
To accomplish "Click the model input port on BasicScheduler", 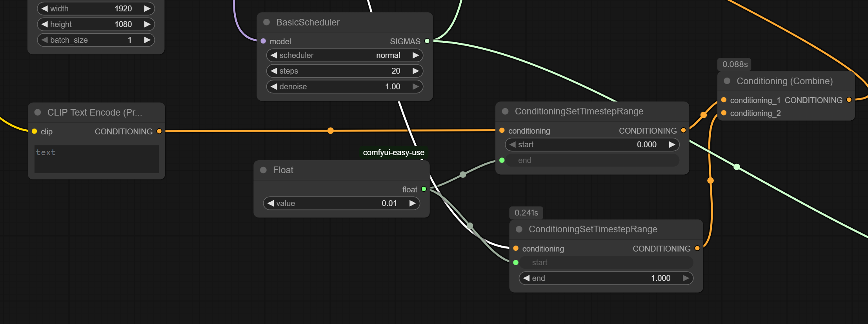I will pos(263,41).
